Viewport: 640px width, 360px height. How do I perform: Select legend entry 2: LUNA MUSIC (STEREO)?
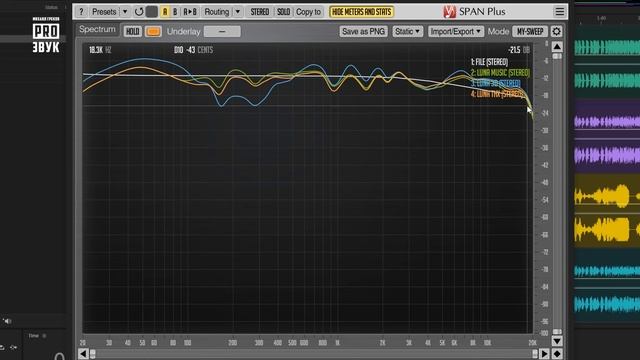tap(500, 73)
